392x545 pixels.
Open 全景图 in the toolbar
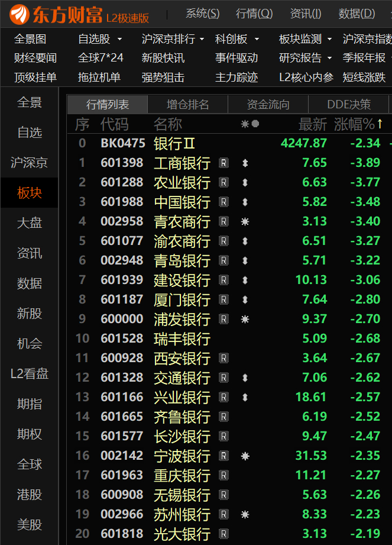[x=30, y=39]
